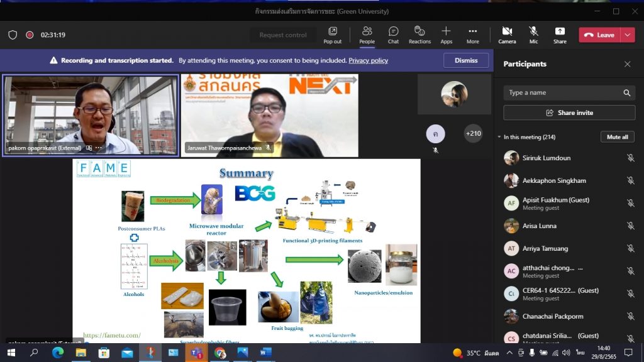644x362 pixels.
Task: Click the Share screen icon
Action: point(560,35)
